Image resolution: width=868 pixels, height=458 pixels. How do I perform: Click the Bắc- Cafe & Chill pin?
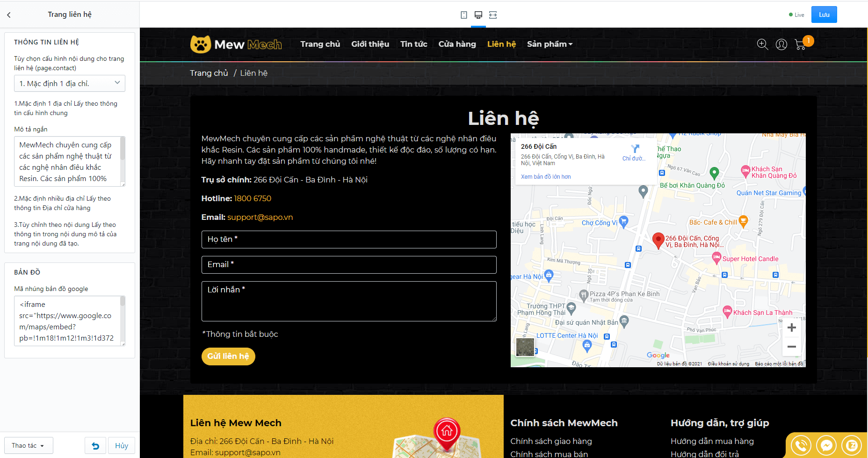tap(743, 221)
